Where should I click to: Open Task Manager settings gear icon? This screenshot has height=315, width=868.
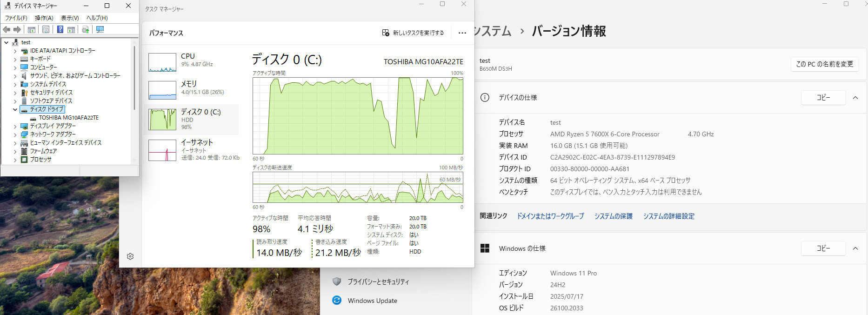coord(130,256)
